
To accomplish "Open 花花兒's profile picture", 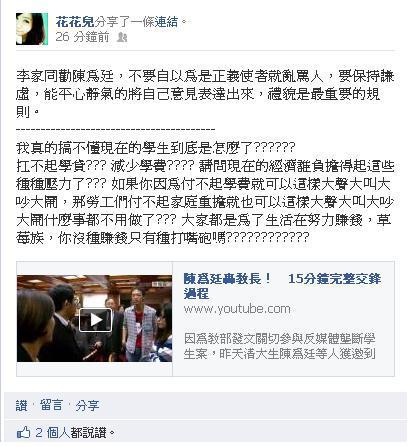I will pyautogui.click(x=32, y=29).
